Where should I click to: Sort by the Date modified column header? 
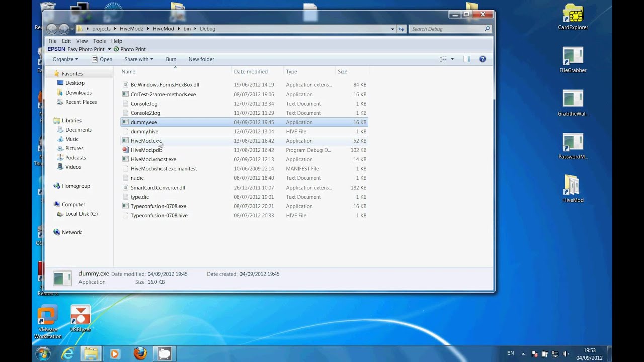pyautogui.click(x=251, y=72)
